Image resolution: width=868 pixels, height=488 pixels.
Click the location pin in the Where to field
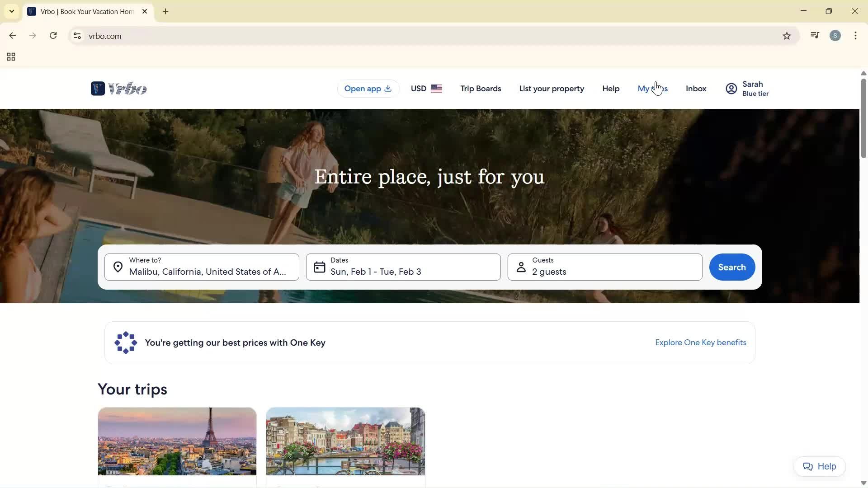118,267
